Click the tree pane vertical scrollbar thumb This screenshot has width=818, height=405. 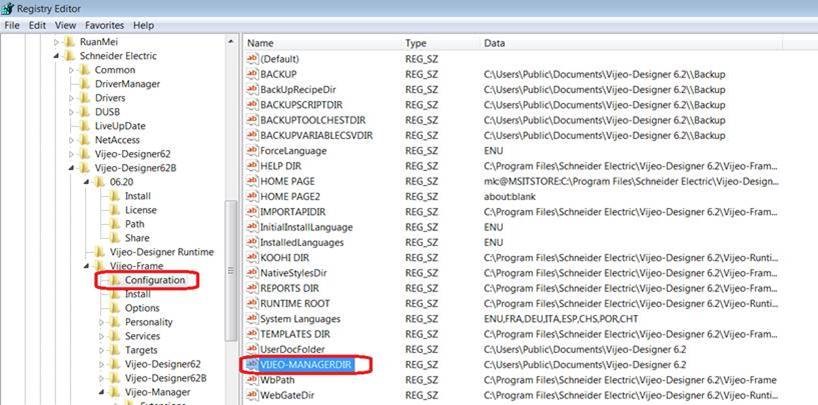coord(231,271)
